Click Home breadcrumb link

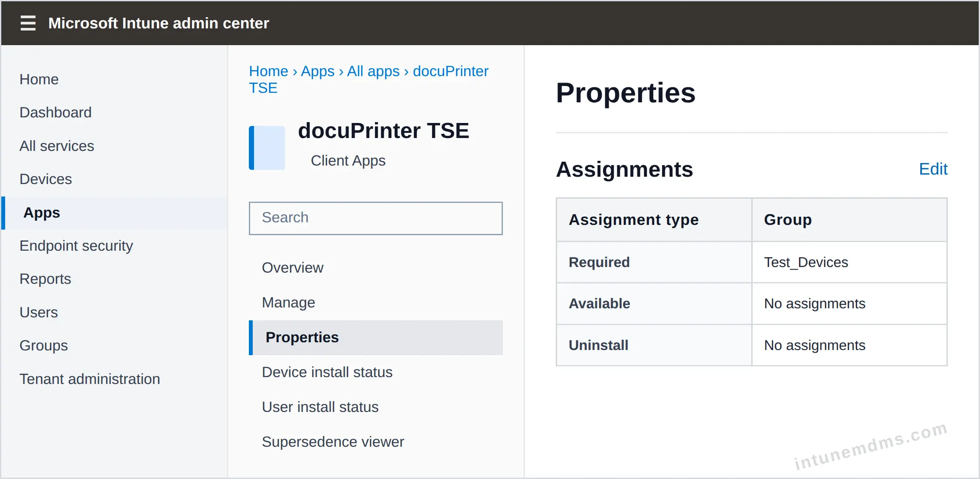269,71
